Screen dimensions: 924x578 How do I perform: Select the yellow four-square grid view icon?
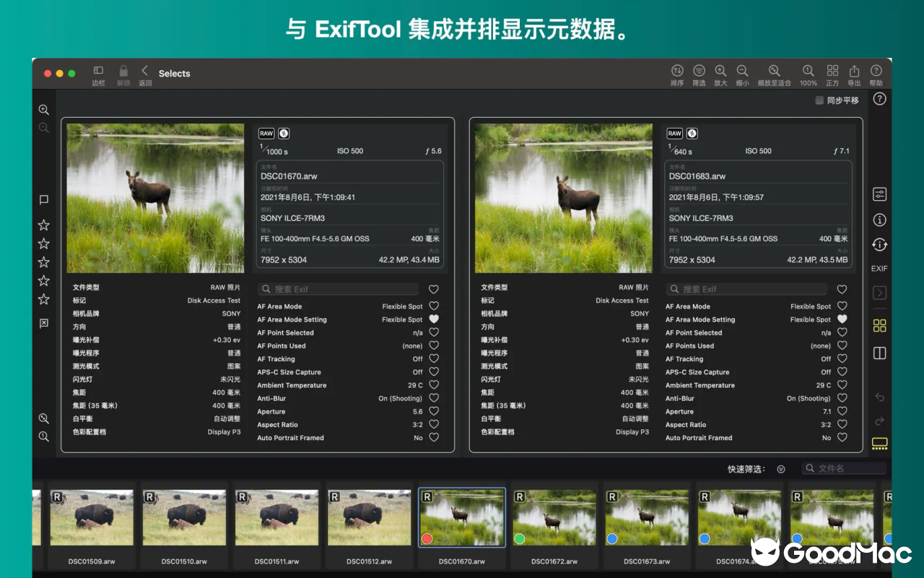879,326
